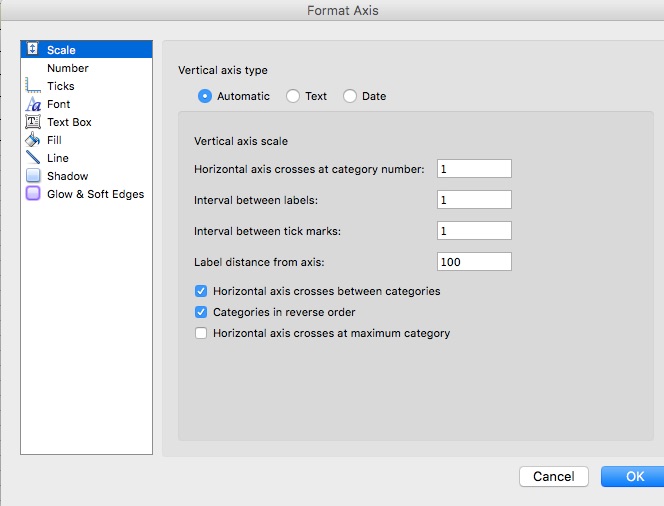Click the Cancel button
Viewport: 664px width, 506px height.
[554, 476]
